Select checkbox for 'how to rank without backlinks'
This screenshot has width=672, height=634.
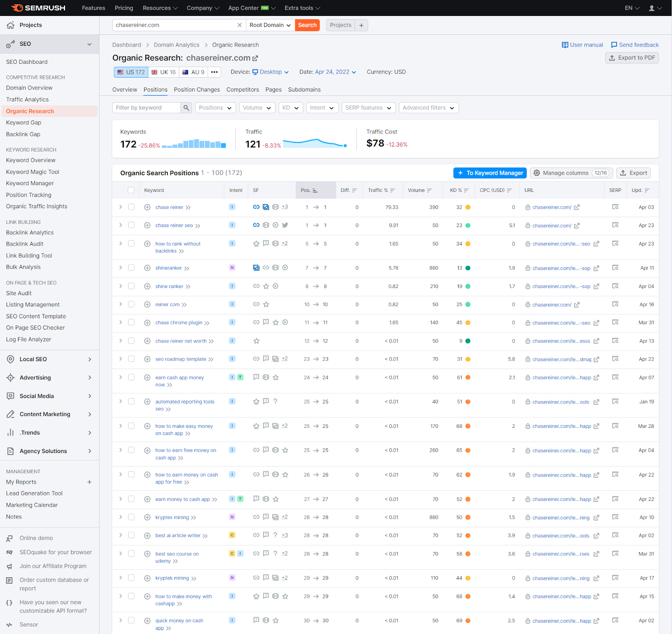pos(131,244)
